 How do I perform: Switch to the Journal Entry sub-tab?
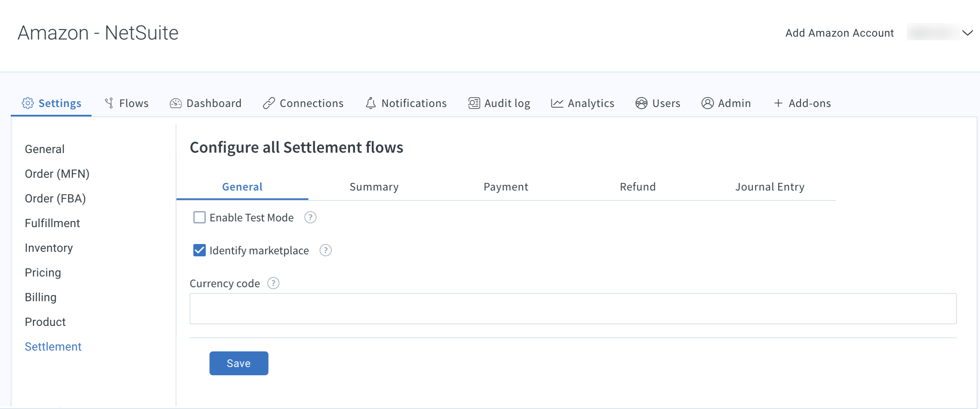click(770, 187)
